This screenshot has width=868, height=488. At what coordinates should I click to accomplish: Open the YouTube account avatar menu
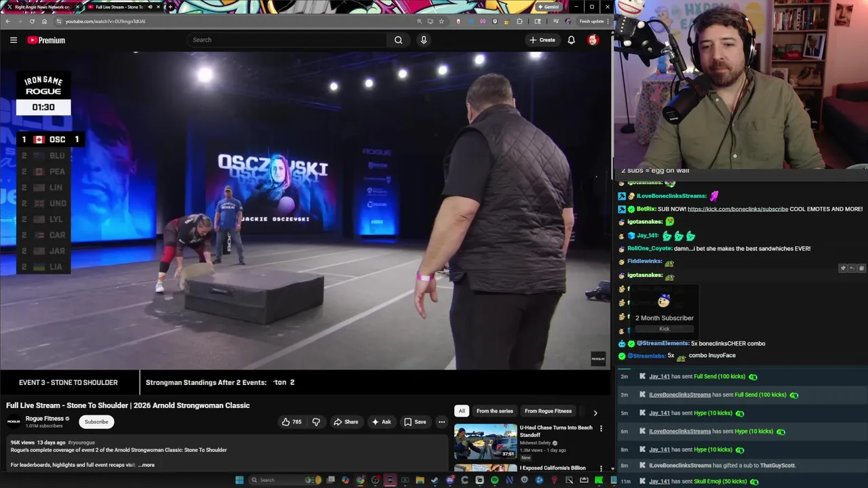(x=593, y=40)
